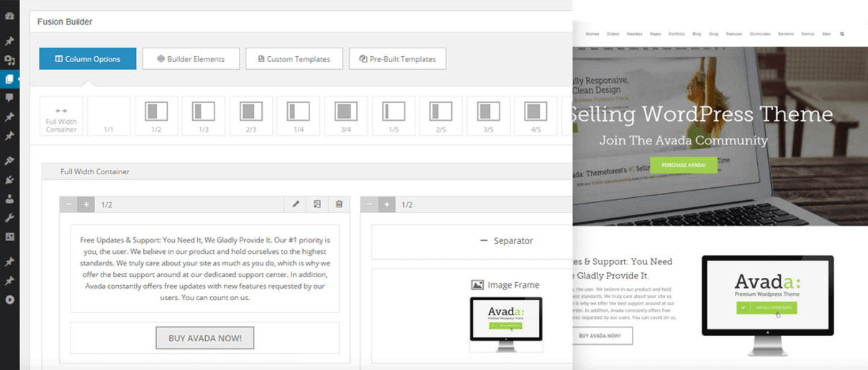Open the Plugins sidebar icon
The image size is (868, 370).
(9, 180)
